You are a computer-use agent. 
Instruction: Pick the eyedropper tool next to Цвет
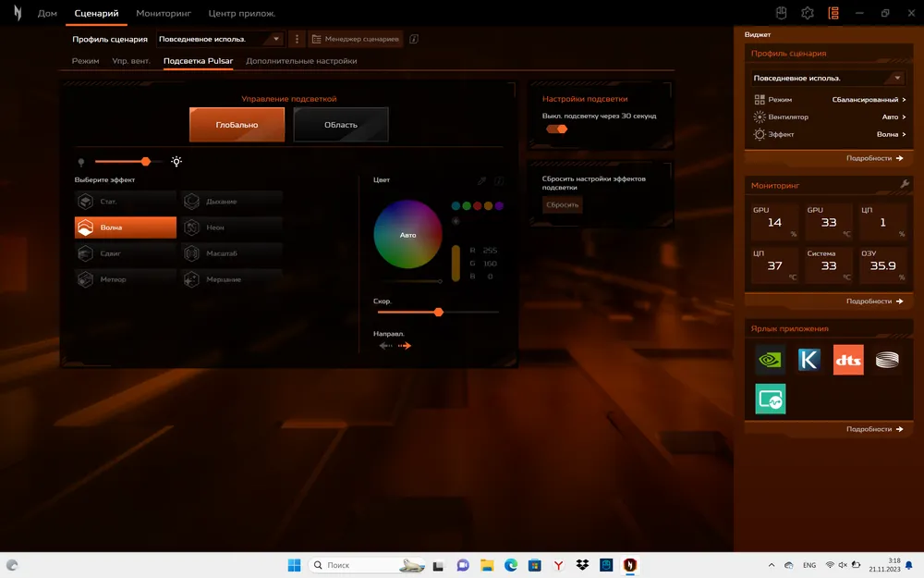[481, 181]
